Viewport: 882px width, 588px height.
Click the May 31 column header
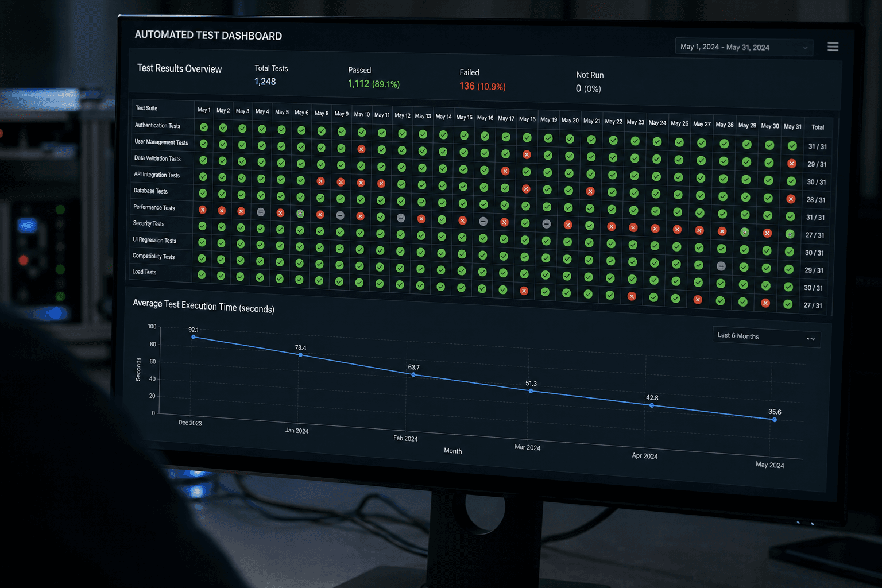click(x=793, y=126)
